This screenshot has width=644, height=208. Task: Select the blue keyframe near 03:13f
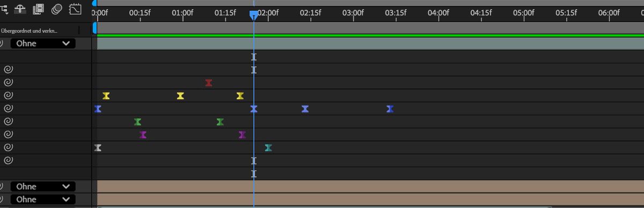(x=390, y=109)
